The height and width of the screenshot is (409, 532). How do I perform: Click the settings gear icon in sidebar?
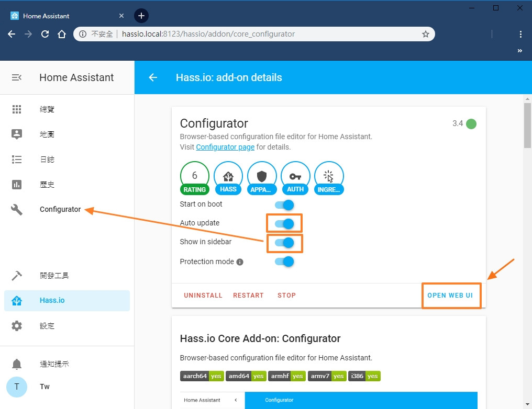[x=17, y=326]
